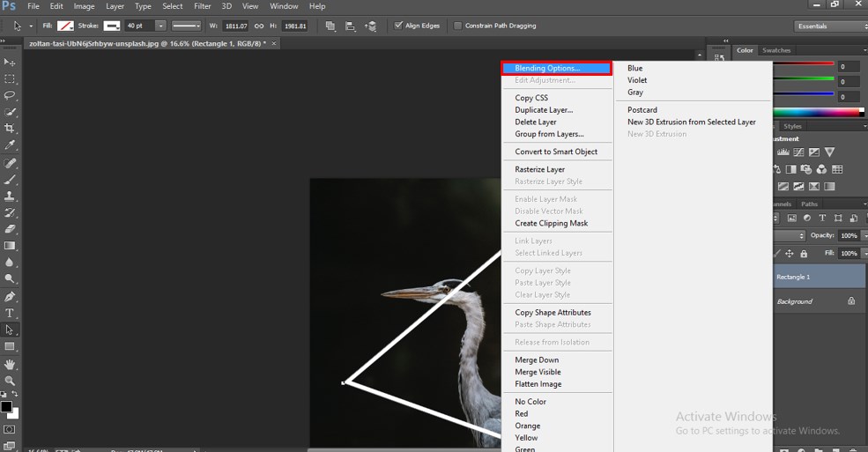Click the W width input field
This screenshot has width=868, height=452.
coord(236,26)
